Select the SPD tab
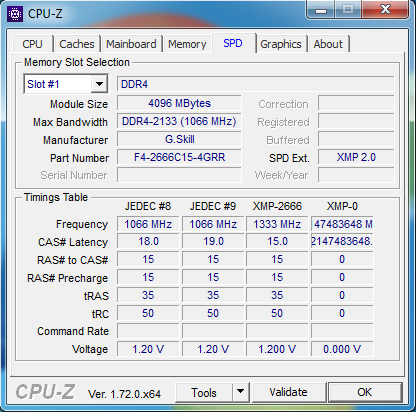Image resolution: width=416 pixels, height=412 pixels. tap(233, 43)
